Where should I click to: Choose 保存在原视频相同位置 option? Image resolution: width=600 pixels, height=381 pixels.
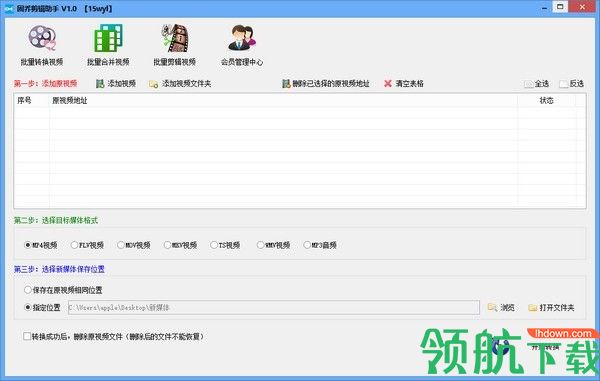click(x=28, y=290)
